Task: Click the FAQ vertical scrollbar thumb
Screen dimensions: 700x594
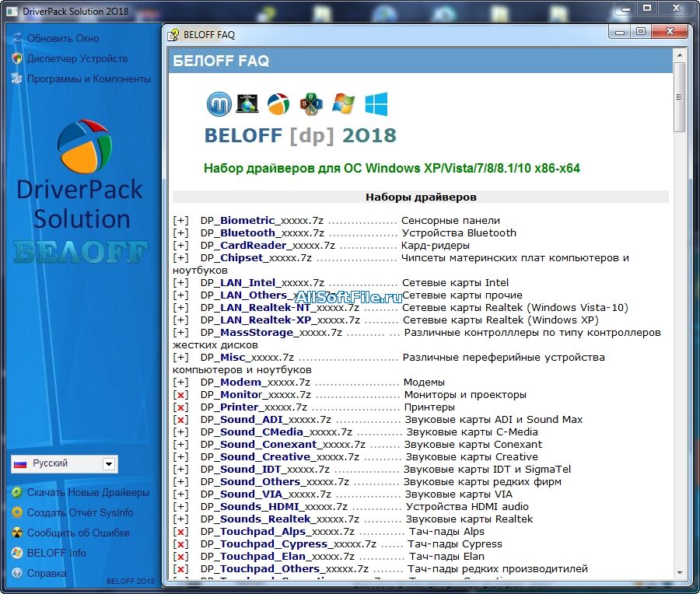Action: pos(680,97)
